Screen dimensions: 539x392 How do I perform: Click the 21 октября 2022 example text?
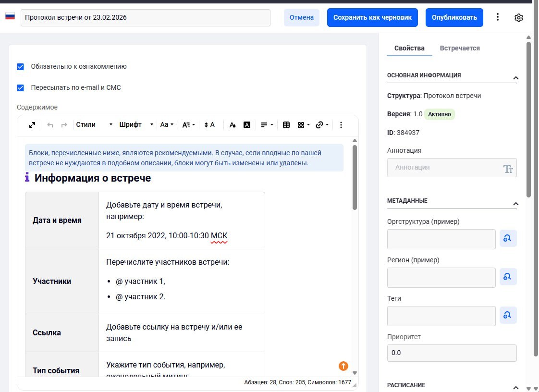point(166,235)
